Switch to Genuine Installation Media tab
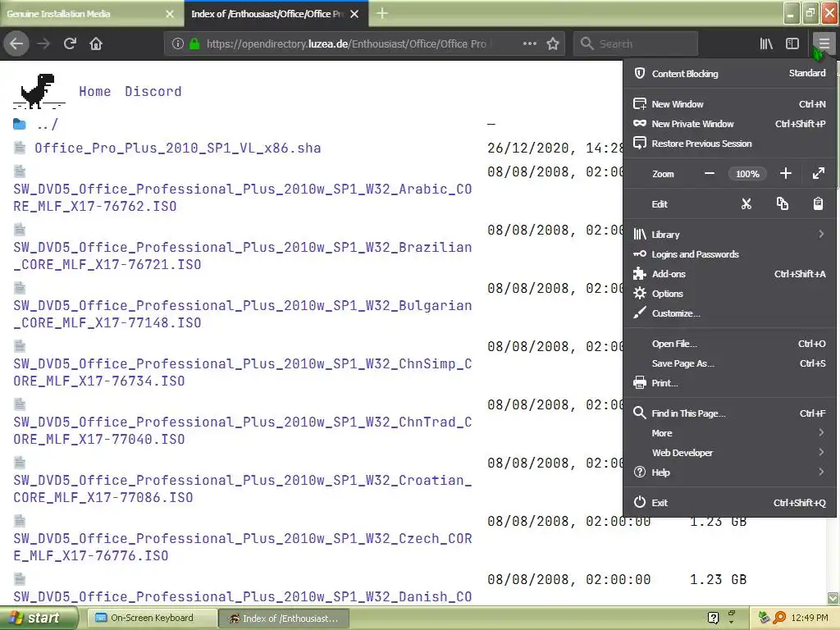The image size is (840, 630). click(91, 14)
